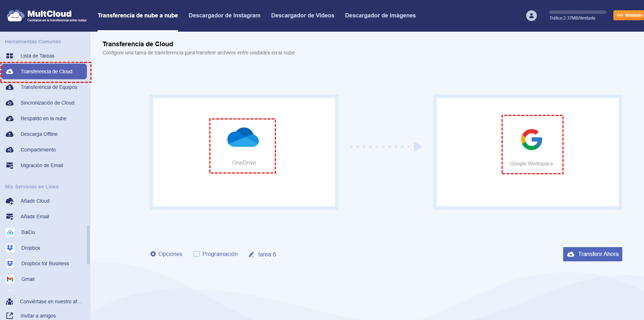Select the OneDrive source cloud icon
Image resolution: width=644 pixels, height=320 pixels.
point(243,137)
